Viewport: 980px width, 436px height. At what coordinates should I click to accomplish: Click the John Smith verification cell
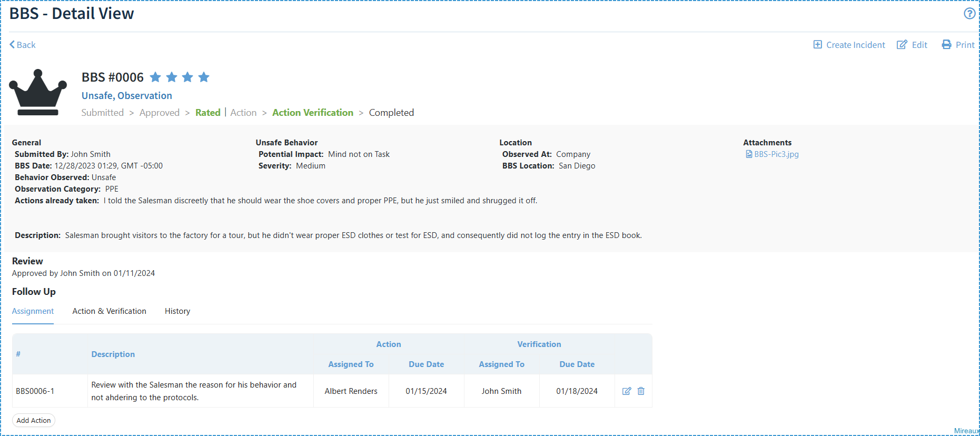(502, 391)
